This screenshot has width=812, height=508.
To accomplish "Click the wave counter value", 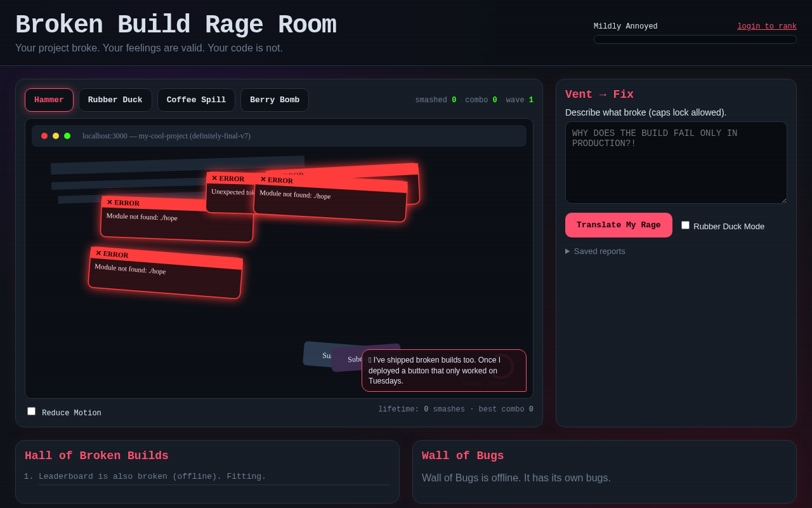I will pos(531,100).
